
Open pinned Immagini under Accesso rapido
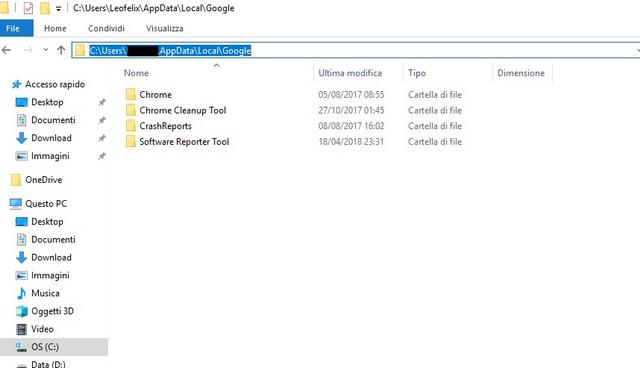pyautogui.click(x=50, y=156)
